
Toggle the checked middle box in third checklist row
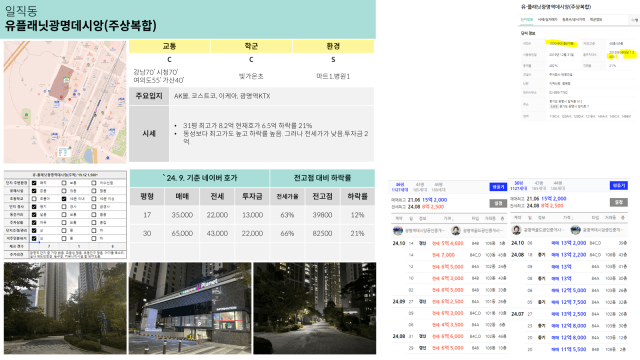click(x=64, y=199)
